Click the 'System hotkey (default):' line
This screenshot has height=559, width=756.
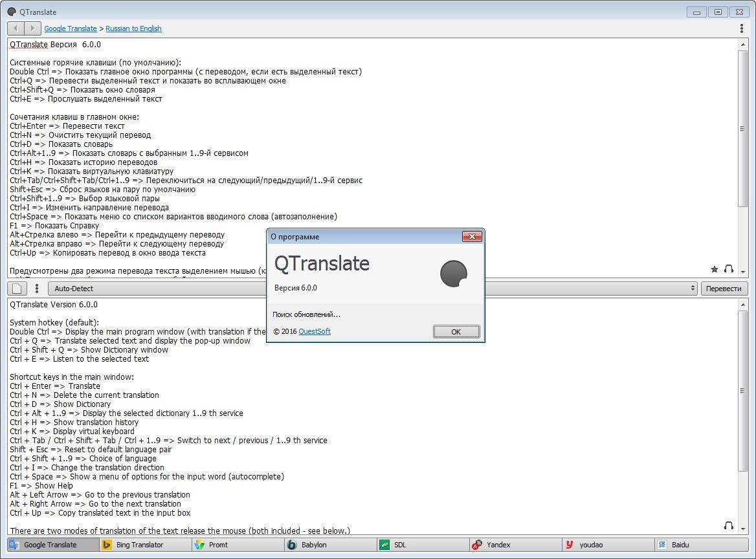coord(54,322)
